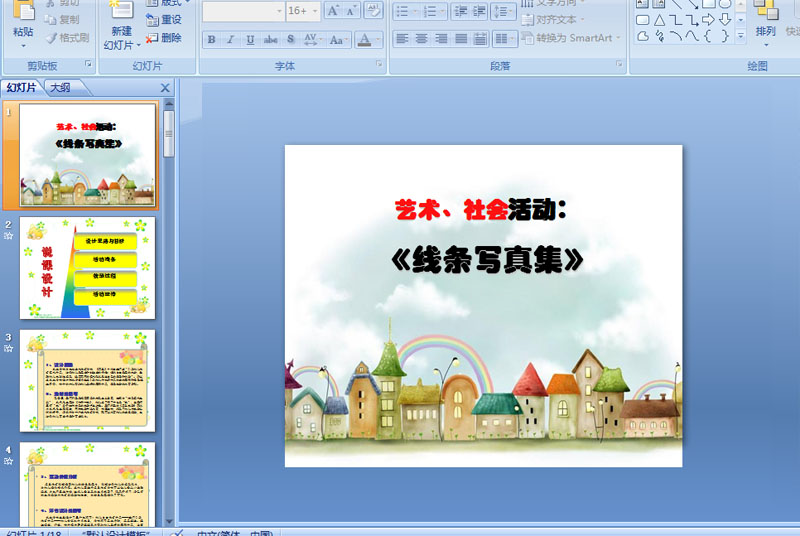Viewport: 800px width, 536px height.
Task: Open the font color dropdown arrow
Action: click(378, 39)
